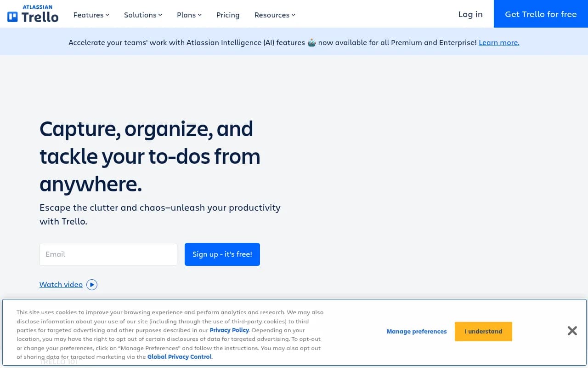Select the Pricing menu item
This screenshot has width=588, height=368.
pyautogui.click(x=228, y=15)
